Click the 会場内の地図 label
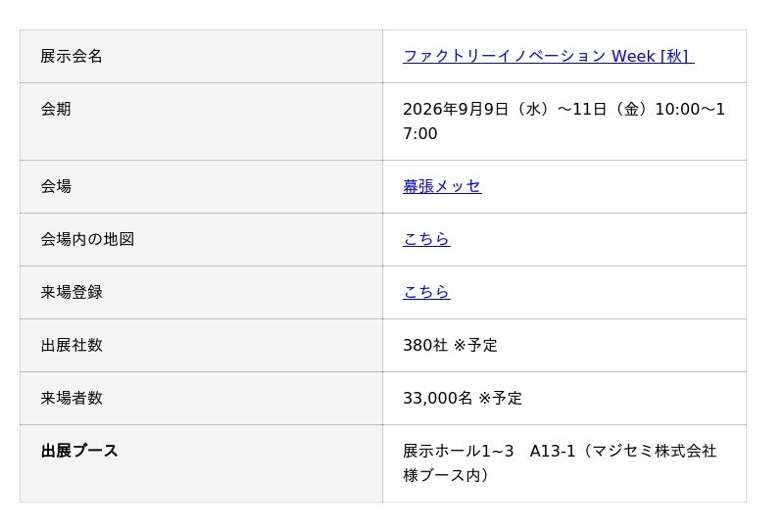Screen dimensions: 784x532 (x=87, y=239)
